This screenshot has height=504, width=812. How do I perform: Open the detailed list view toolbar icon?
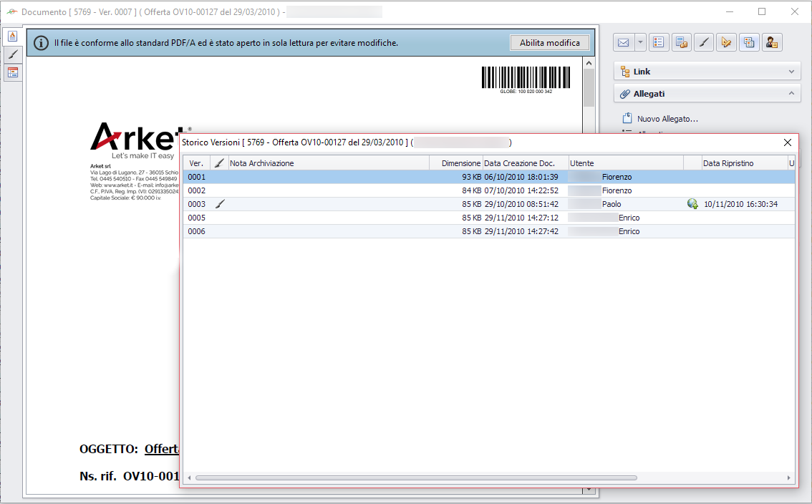659,42
